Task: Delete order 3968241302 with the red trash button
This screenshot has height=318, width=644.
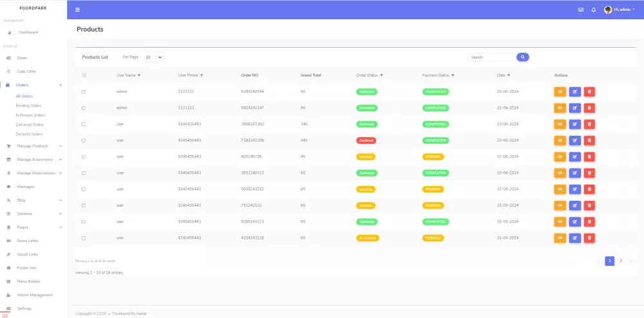Action: point(589,124)
